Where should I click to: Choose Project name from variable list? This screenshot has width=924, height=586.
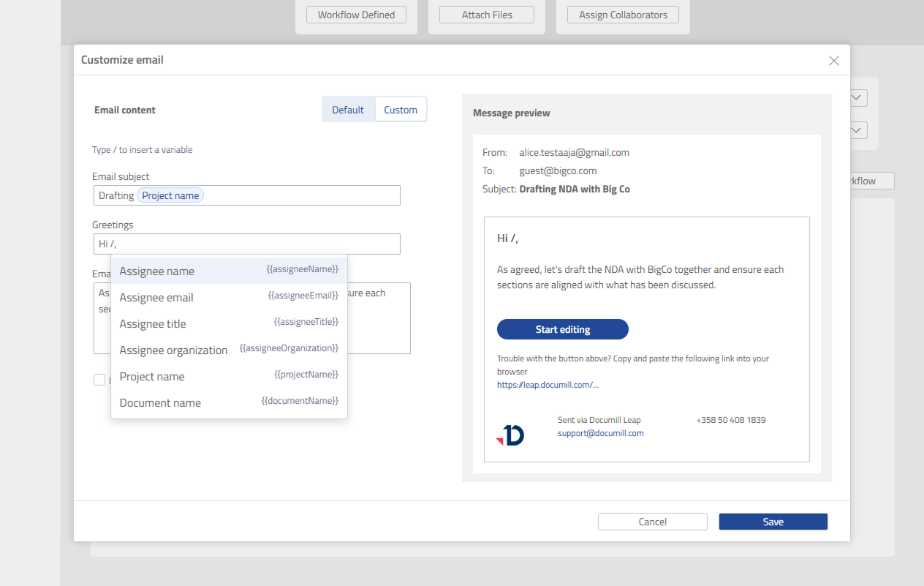coord(229,376)
